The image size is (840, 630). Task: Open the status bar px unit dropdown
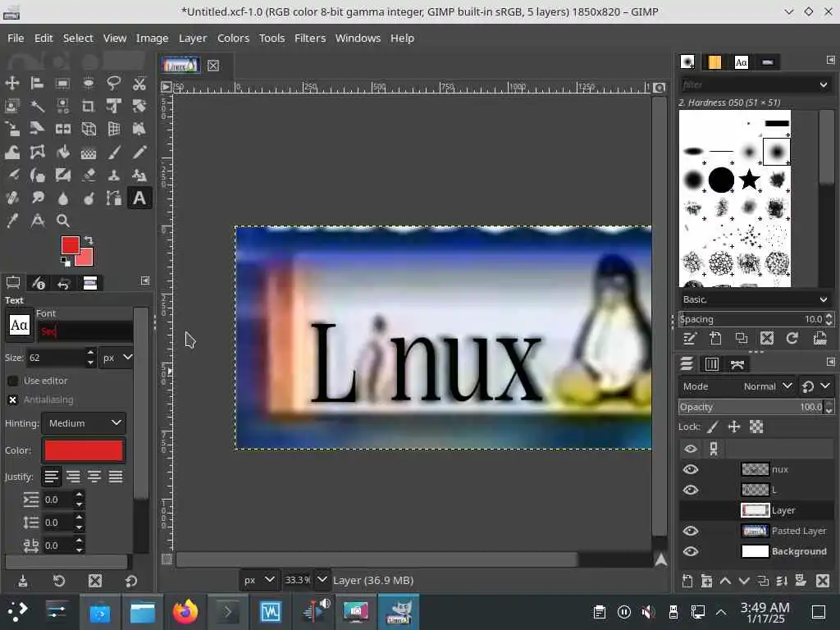(258, 580)
